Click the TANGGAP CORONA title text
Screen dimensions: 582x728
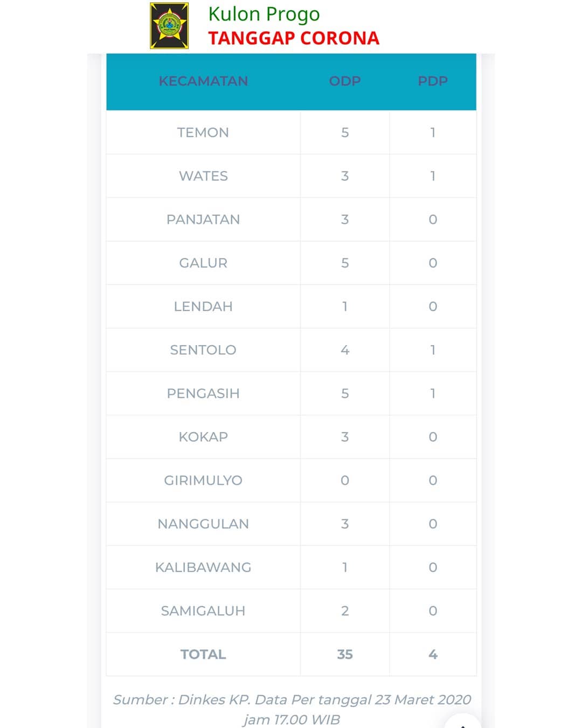[294, 38]
